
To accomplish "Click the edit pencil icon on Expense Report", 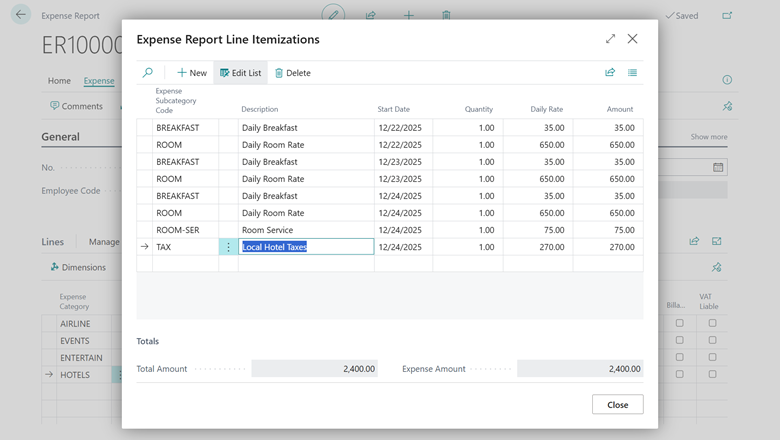I will 333,14.
